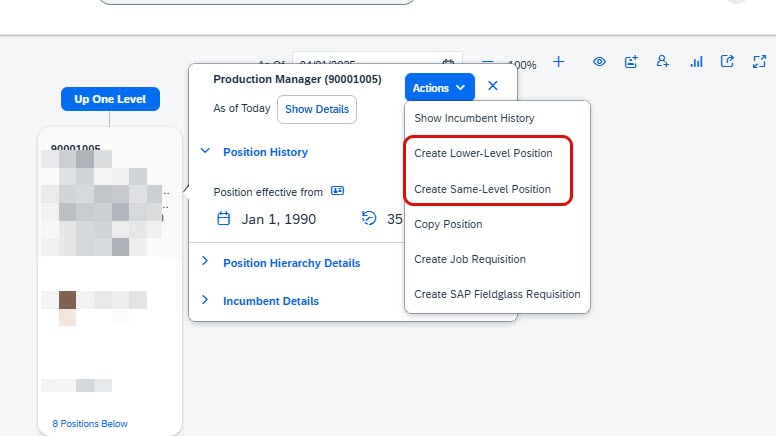
Task: Click the calendar icon next to Jan 1, 1990
Action: (x=224, y=218)
